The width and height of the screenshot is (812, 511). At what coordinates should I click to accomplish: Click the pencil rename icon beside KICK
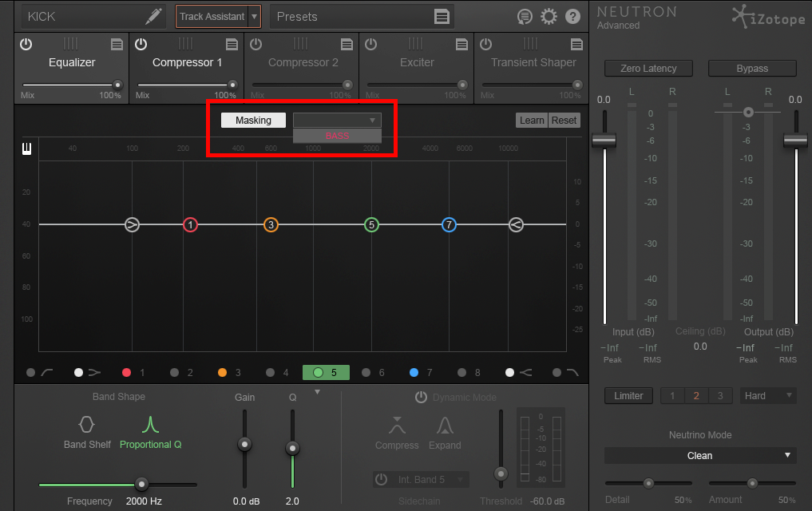(153, 16)
